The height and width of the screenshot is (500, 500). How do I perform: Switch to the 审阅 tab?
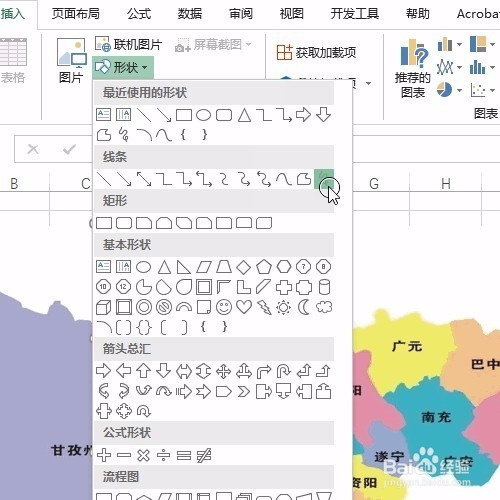coord(241,14)
